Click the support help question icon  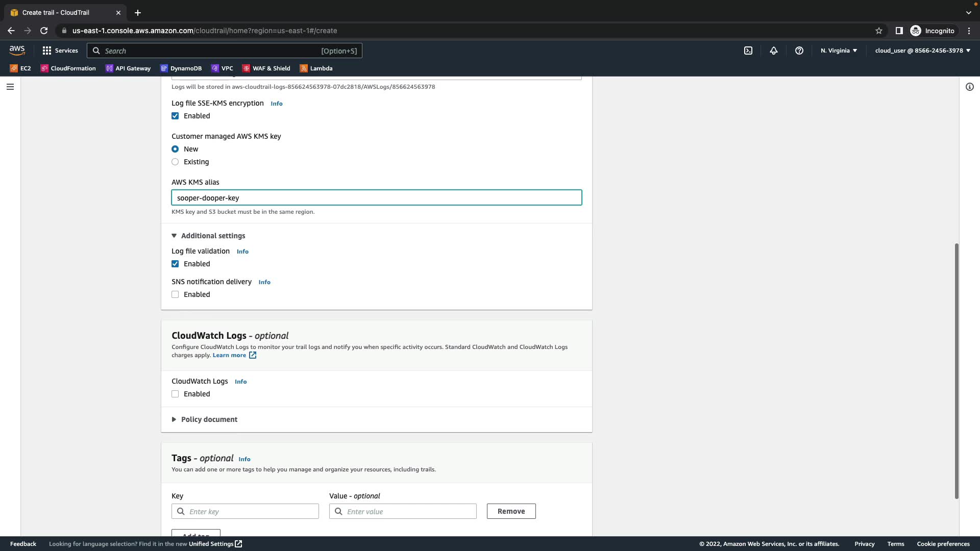pyautogui.click(x=799, y=51)
